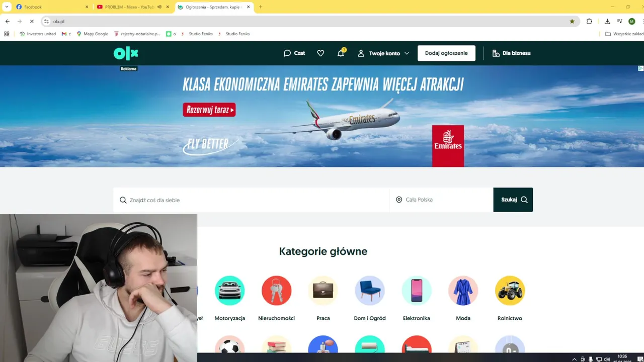Screen dimensions: 644x362
Task: Open site information icon in address bar
Action: 47,21
